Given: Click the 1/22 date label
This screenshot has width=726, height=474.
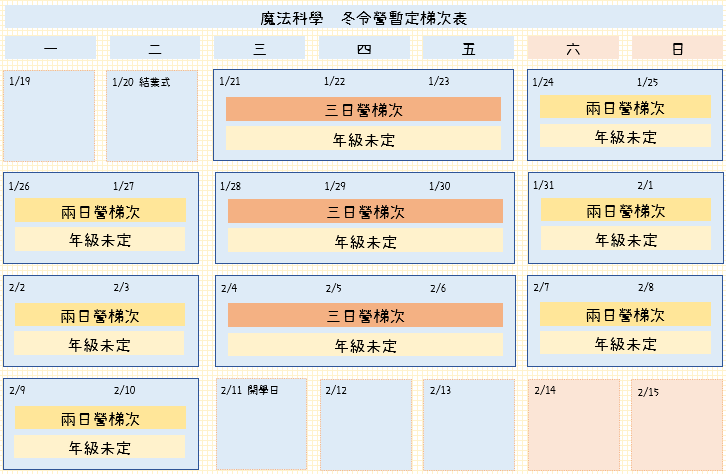Looking at the screenshot, I should (334, 81).
